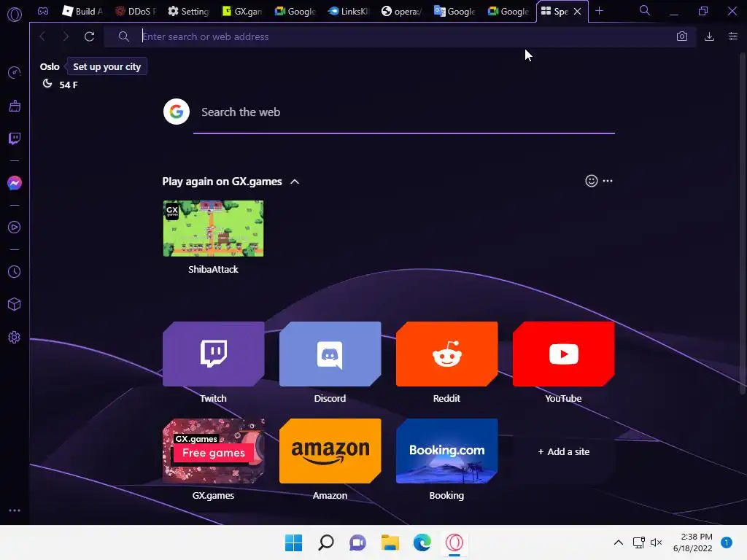Click the Google logo search engine icon
The image size is (747, 560).
pos(177,112)
